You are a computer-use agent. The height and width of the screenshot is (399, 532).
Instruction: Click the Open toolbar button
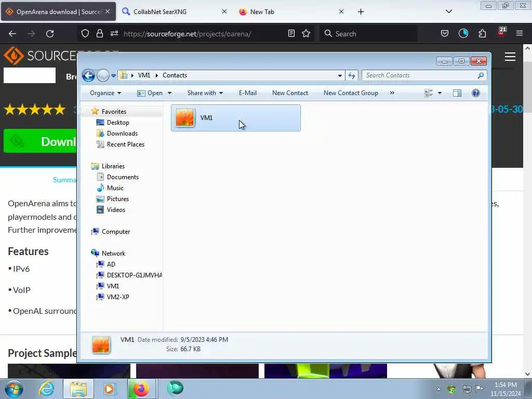150,93
